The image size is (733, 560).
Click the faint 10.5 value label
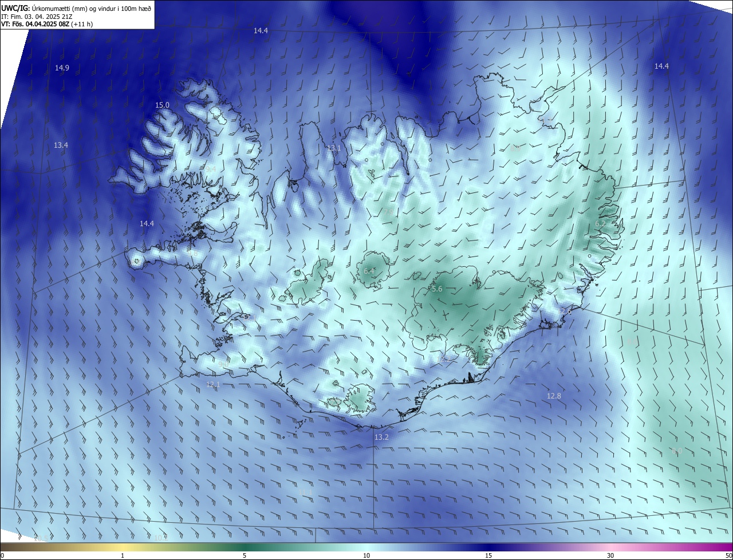click(x=41, y=538)
